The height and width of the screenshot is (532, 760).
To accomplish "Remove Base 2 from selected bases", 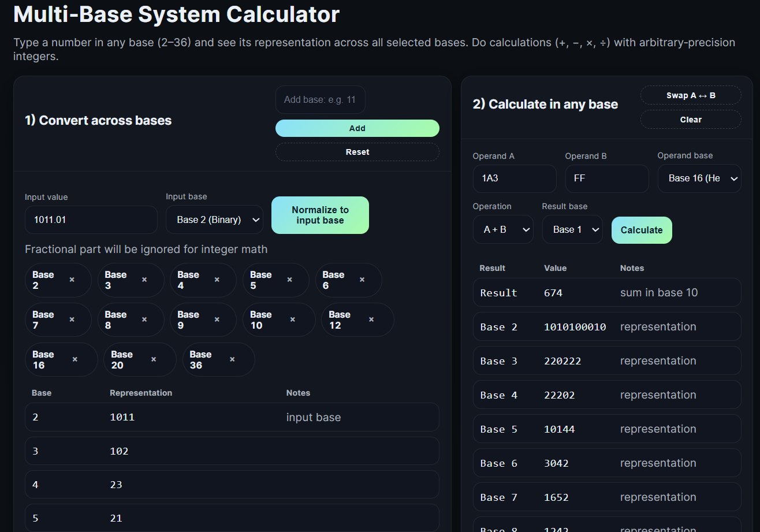I will pos(73,280).
